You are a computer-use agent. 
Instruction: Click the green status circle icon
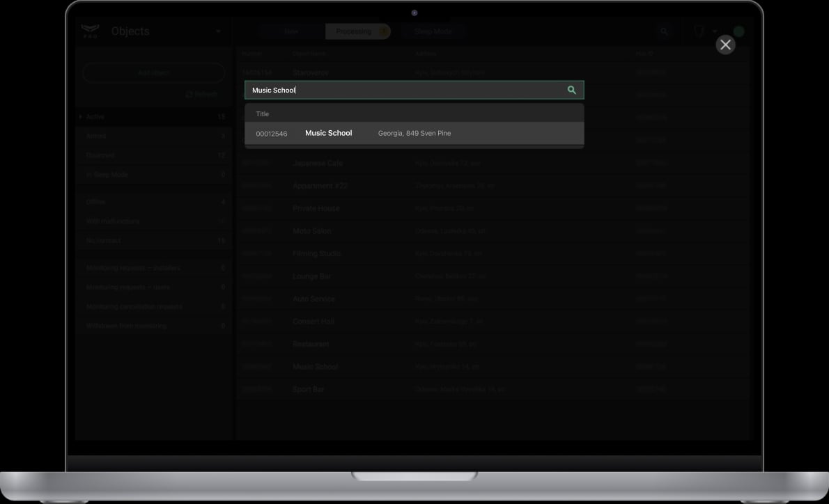click(738, 32)
